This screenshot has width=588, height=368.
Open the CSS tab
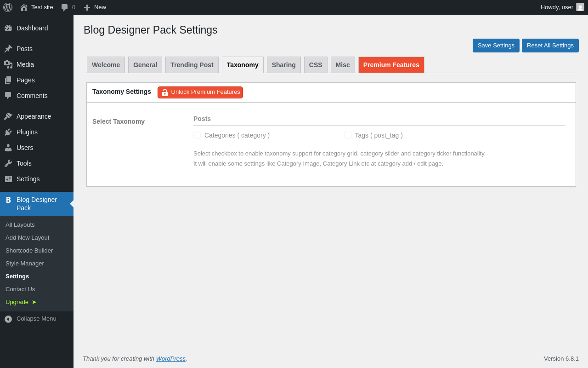316,65
